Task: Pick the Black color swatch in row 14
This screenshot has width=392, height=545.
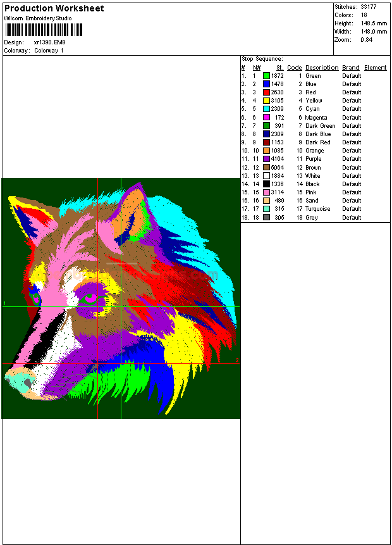Action: [x=266, y=184]
